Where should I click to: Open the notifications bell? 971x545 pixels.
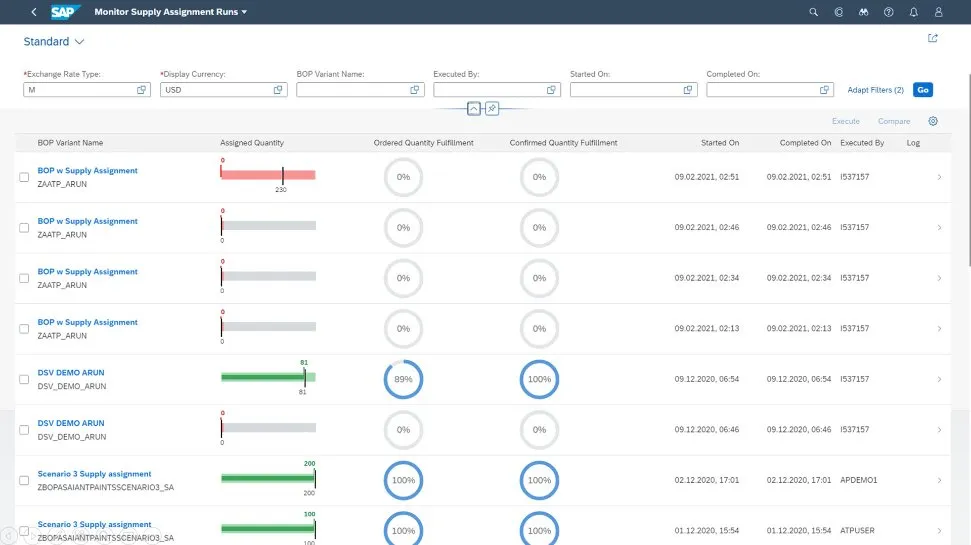click(x=913, y=12)
